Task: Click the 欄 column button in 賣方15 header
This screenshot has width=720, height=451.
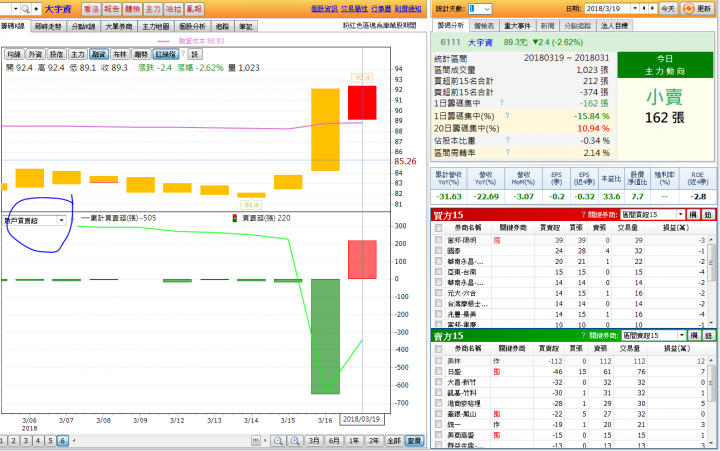Action: pyautogui.click(x=694, y=335)
